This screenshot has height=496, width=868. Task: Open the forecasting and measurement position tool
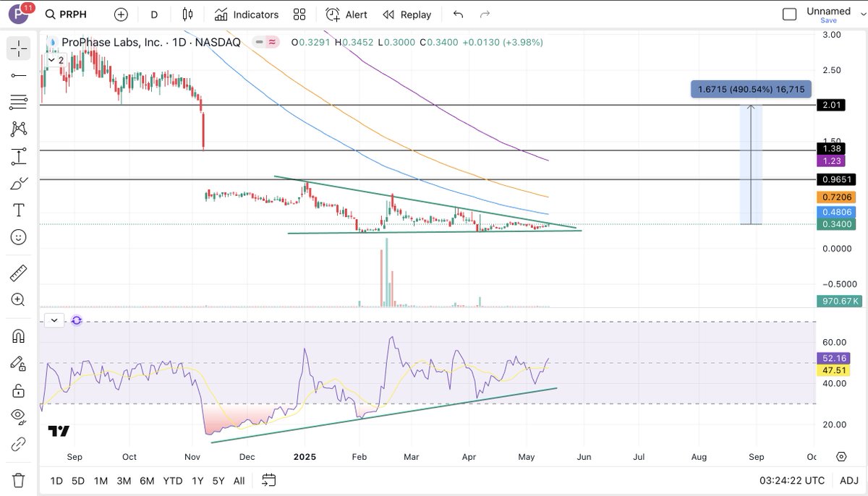pos(19,156)
